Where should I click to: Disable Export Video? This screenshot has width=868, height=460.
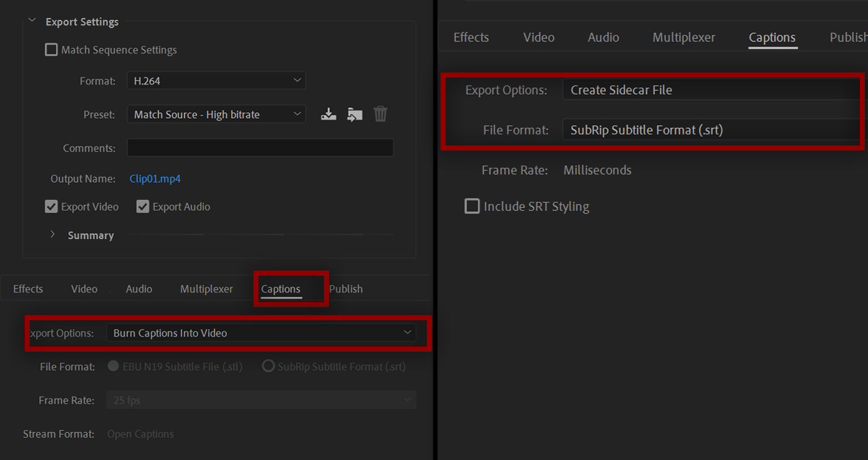[51, 206]
